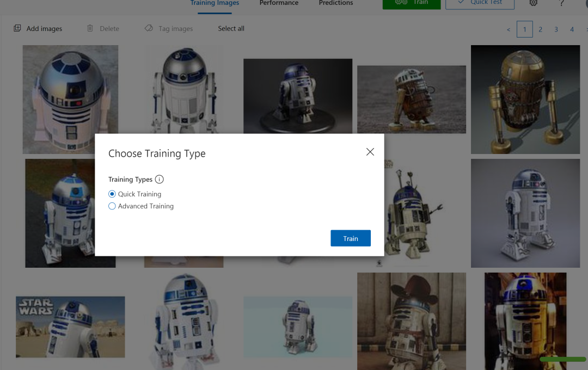The height and width of the screenshot is (370, 588).
Task: Select the Advanced Training radio button
Action: (x=112, y=206)
